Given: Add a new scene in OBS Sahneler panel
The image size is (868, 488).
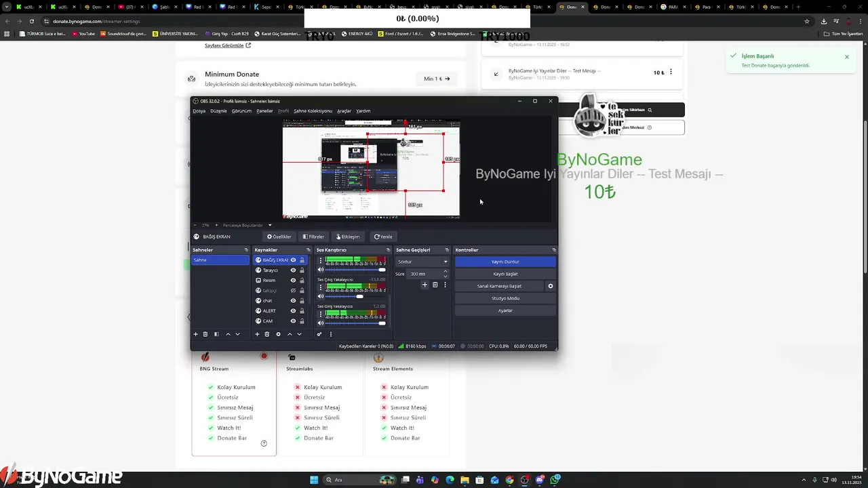Looking at the screenshot, I should pos(196,334).
